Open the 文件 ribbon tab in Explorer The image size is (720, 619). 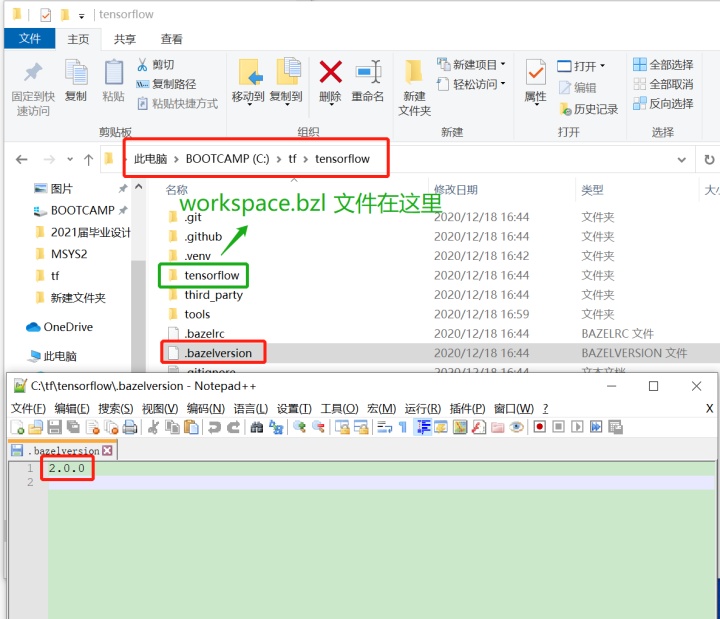(x=29, y=39)
